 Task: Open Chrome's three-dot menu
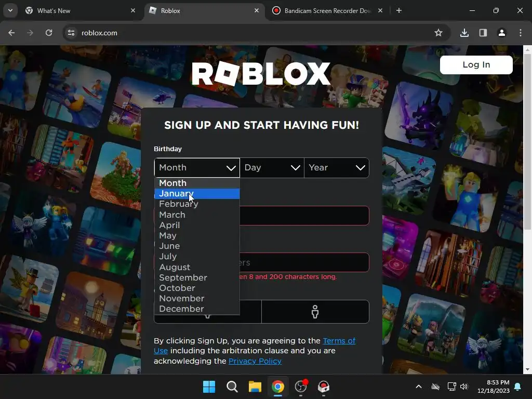(521, 33)
